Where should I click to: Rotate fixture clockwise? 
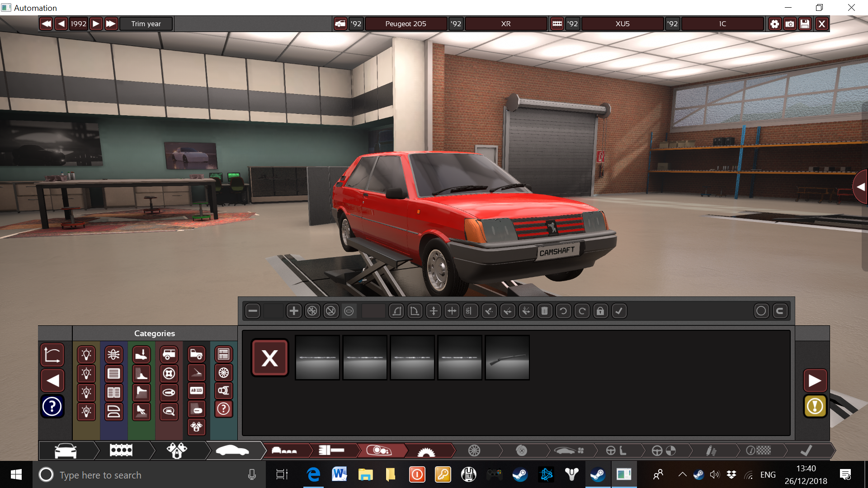582,311
